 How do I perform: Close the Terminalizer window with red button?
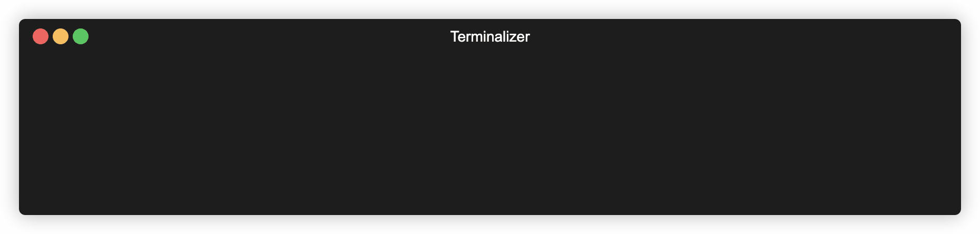coord(41,36)
